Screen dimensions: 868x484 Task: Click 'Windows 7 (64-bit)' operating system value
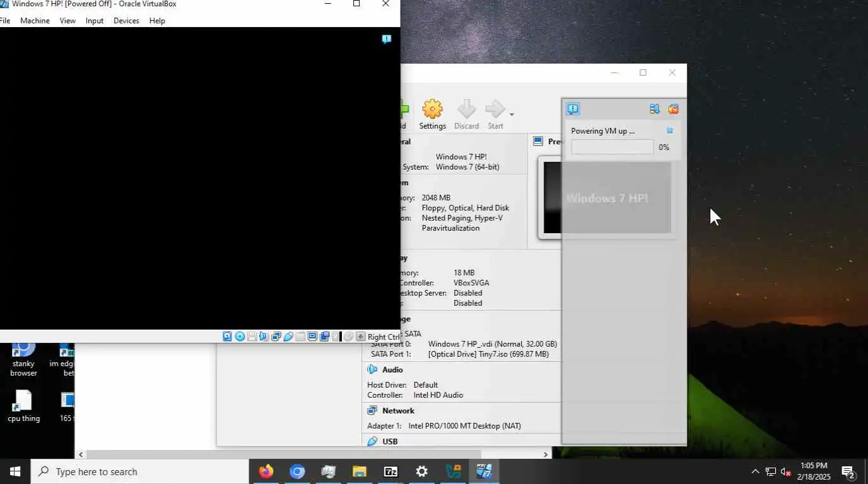point(467,167)
